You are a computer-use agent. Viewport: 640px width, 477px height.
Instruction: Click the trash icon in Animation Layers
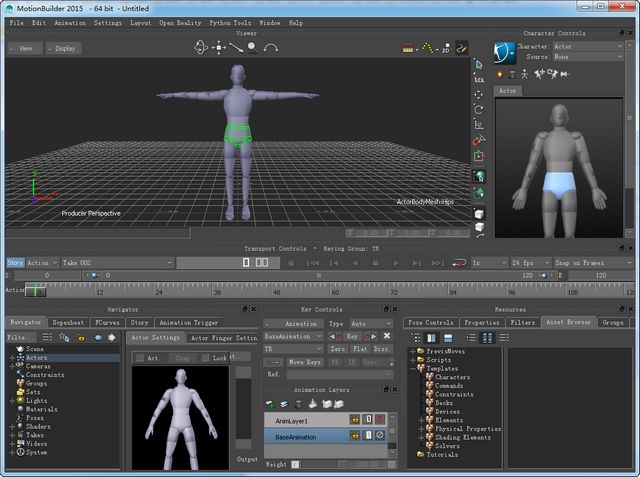point(298,404)
